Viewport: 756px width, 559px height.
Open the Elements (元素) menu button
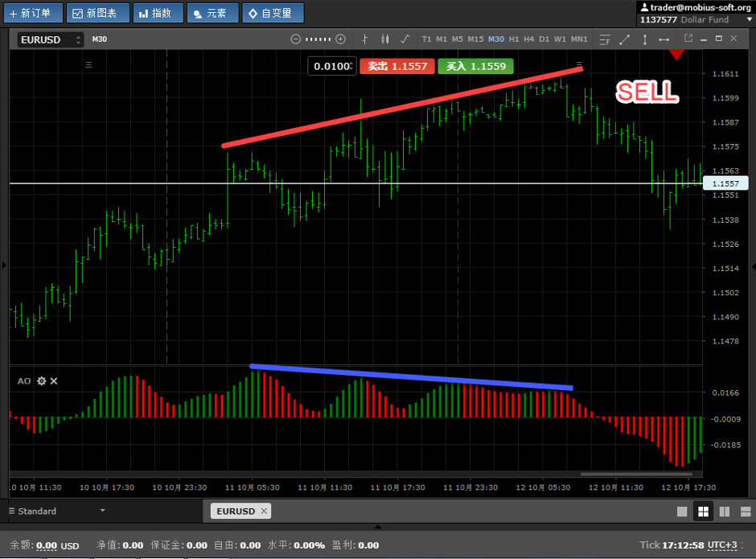click(x=212, y=13)
